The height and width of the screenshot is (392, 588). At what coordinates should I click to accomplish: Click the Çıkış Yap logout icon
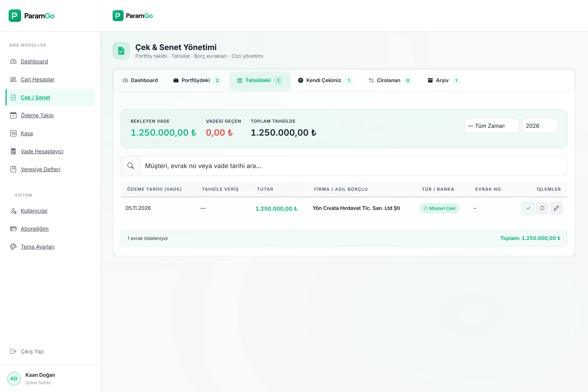(13, 352)
